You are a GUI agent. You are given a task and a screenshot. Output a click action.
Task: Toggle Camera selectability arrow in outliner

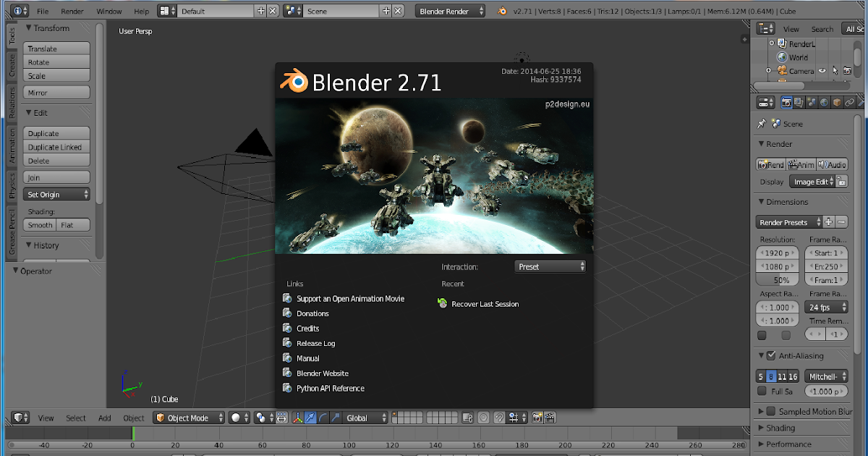835,71
